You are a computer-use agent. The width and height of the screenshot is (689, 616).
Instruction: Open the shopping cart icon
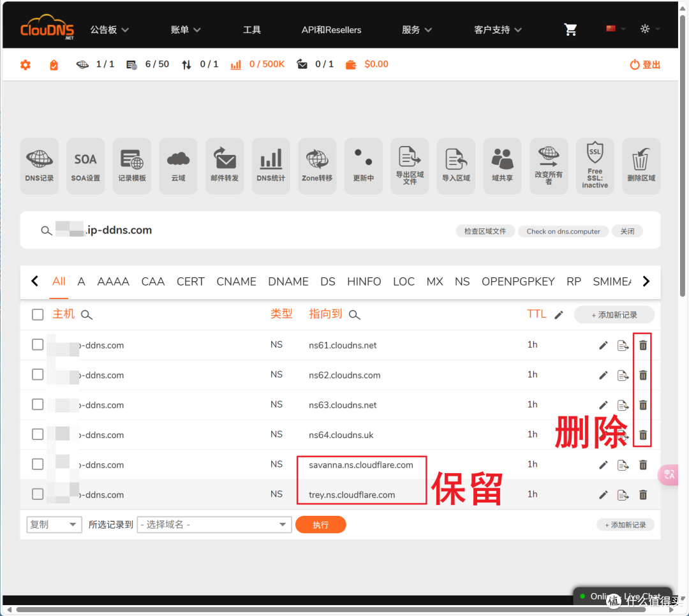570,29
